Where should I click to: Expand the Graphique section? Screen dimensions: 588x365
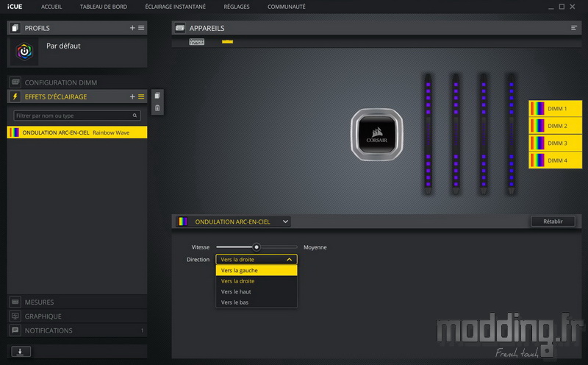(x=77, y=316)
